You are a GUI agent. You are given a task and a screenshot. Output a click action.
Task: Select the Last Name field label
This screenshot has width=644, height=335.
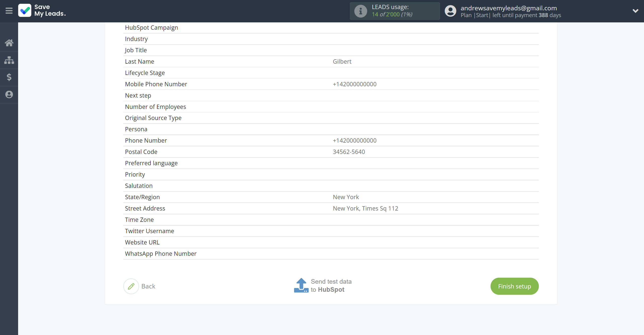pyautogui.click(x=139, y=62)
